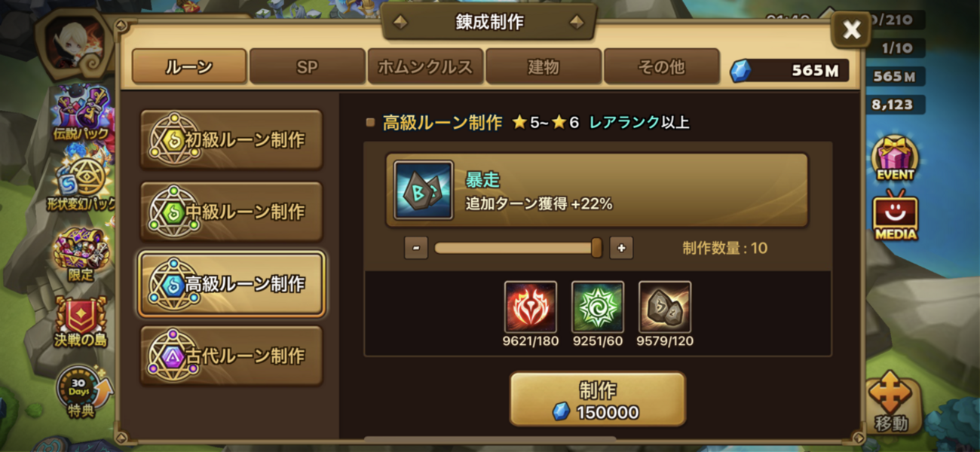
Task: Open the 建物 tab
Action: coord(544,66)
